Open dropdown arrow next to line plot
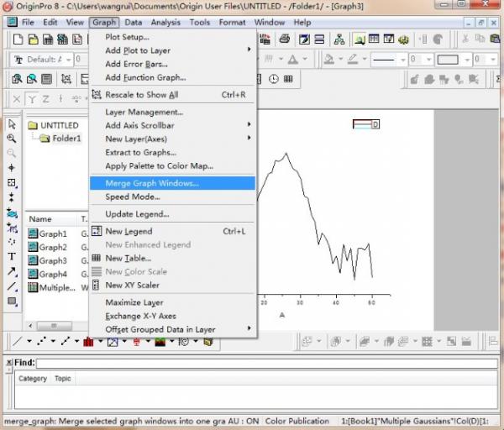The width and height of the screenshot is (504, 430). point(29,341)
